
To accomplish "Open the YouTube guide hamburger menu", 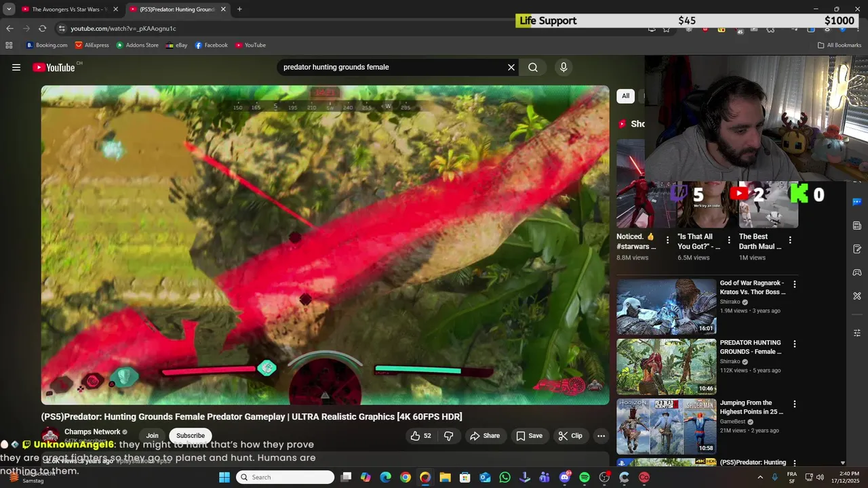I will pos(16,67).
